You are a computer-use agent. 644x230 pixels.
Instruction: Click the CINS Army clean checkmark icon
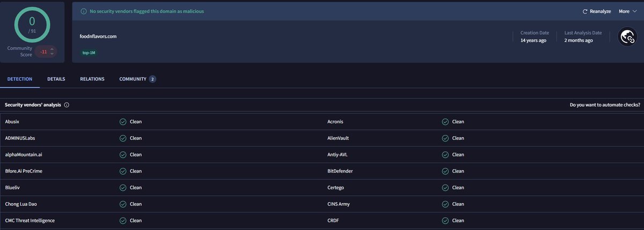click(x=445, y=204)
